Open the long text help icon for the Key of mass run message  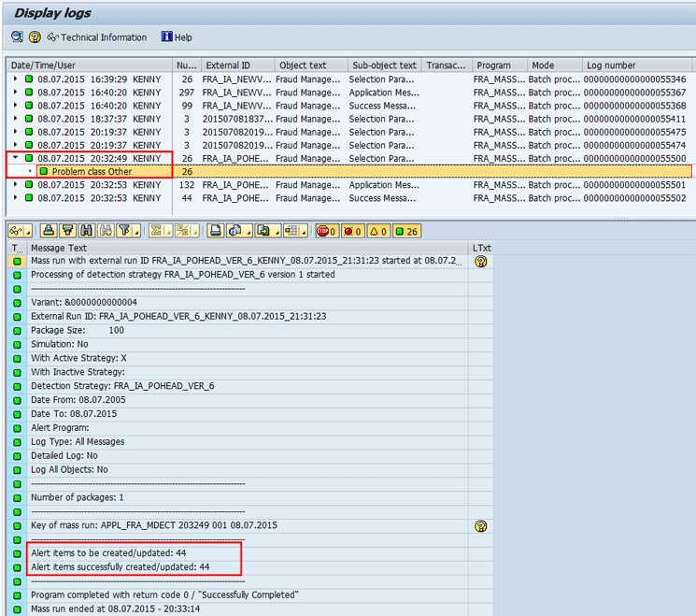click(x=481, y=526)
